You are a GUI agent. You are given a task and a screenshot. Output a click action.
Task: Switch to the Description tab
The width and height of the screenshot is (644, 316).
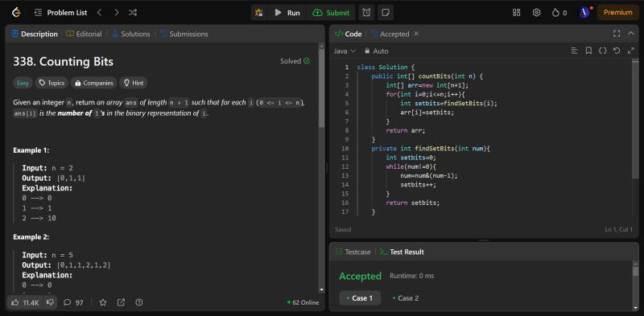coord(35,34)
